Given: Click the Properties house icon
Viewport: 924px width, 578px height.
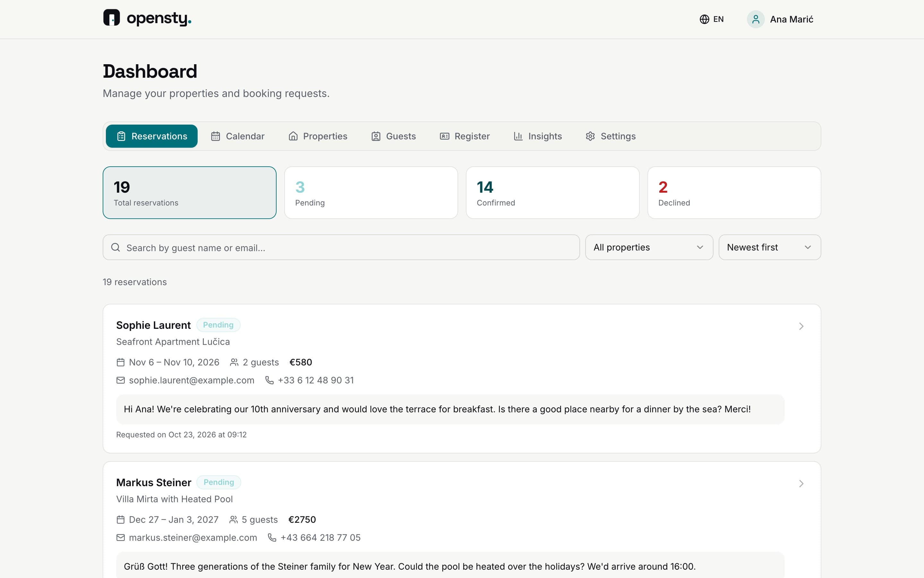Looking at the screenshot, I should pos(293,136).
